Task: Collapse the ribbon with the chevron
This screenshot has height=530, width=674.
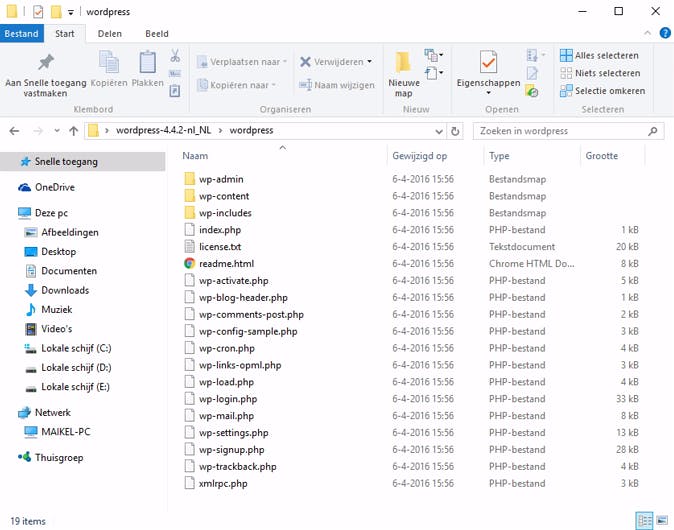Action: coord(647,33)
